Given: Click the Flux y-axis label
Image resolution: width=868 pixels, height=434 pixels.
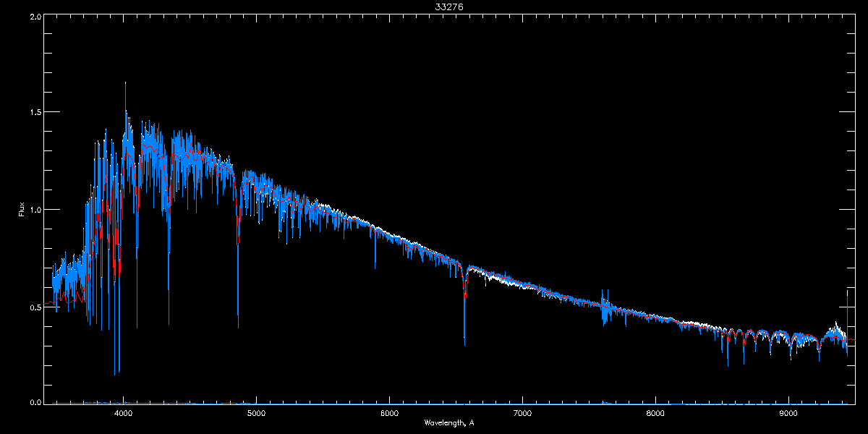Looking at the screenshot, I should (22, 210).
